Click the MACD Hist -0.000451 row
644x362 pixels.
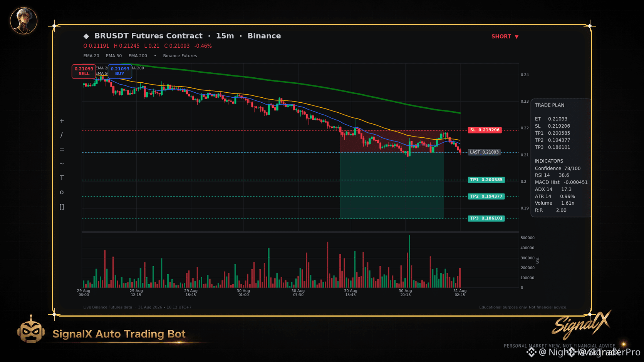pos(561,182)
